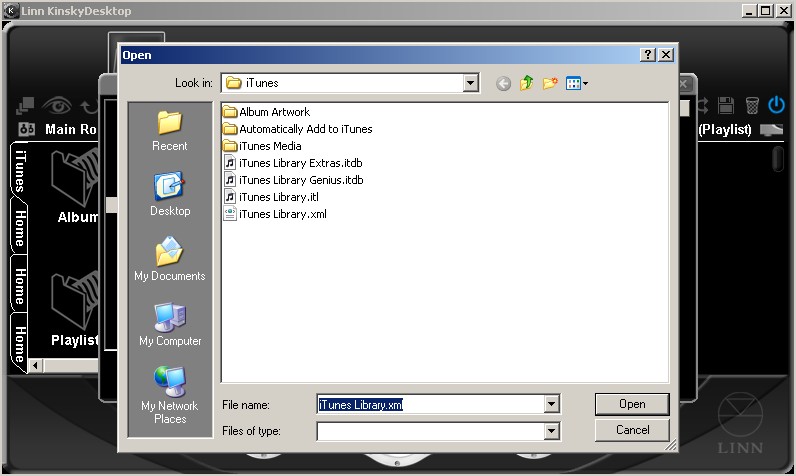The height and width of the screenshot is (476, 796).
Task: Create a new folder in iTunes directory
Action: 550,83
